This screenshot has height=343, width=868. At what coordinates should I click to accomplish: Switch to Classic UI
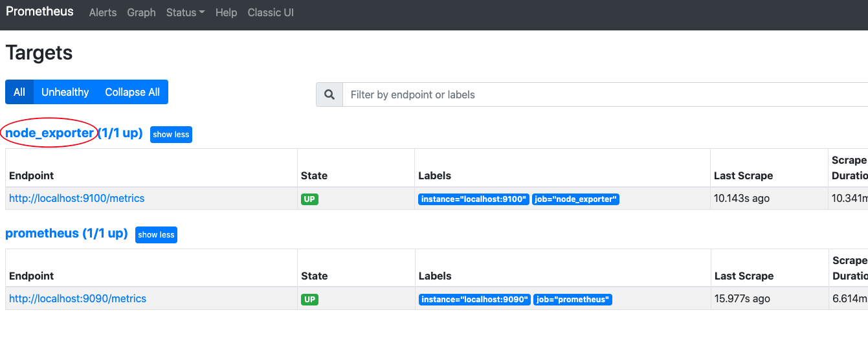(x=271, y=12)
